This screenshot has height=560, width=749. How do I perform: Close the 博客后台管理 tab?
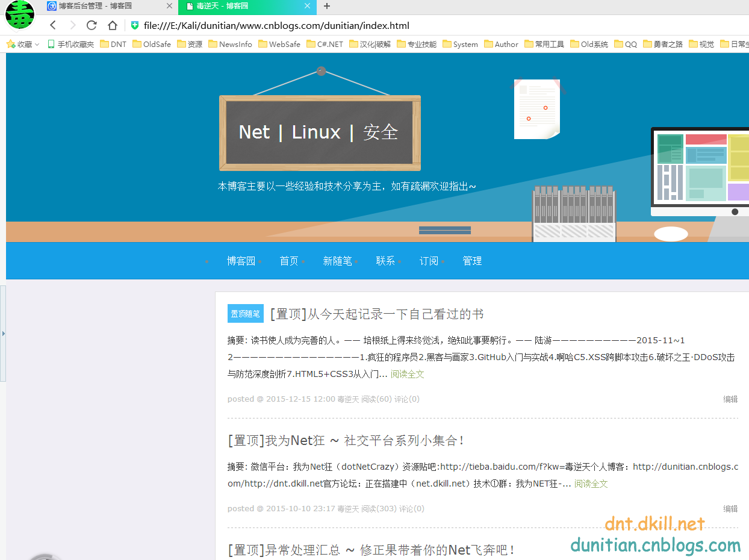point(169,6)
